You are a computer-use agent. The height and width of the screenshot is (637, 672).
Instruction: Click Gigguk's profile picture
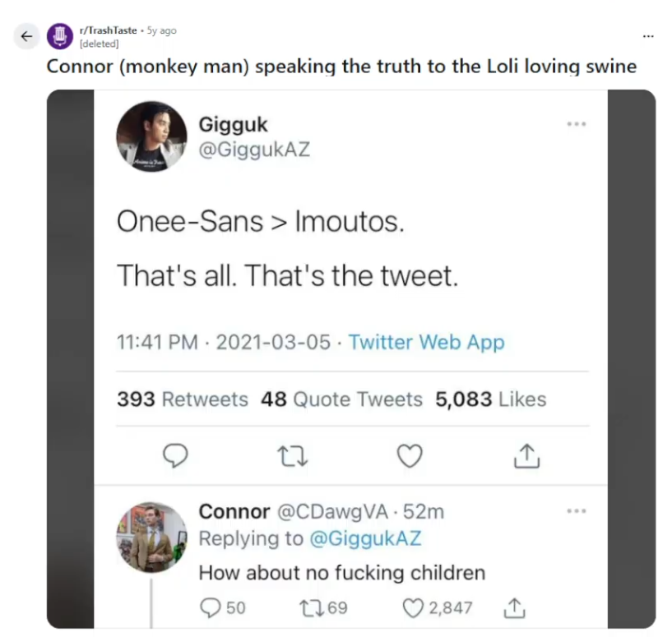pos(151,136)
